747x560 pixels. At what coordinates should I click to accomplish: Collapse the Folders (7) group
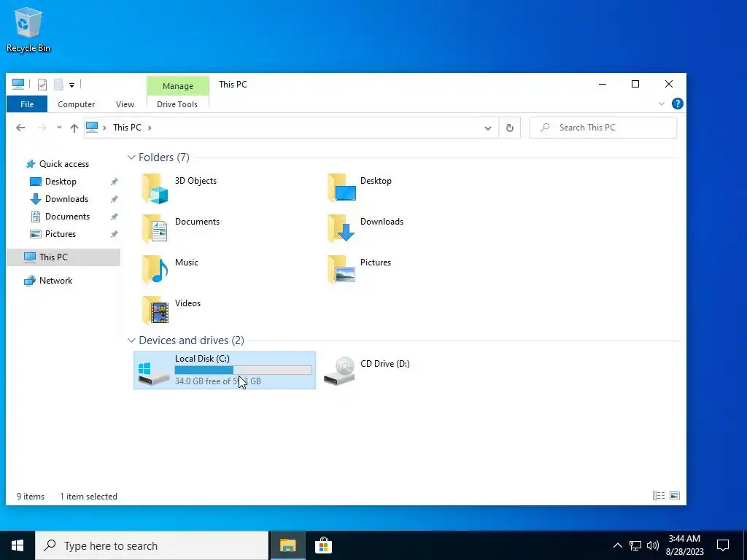click(131, 157)
